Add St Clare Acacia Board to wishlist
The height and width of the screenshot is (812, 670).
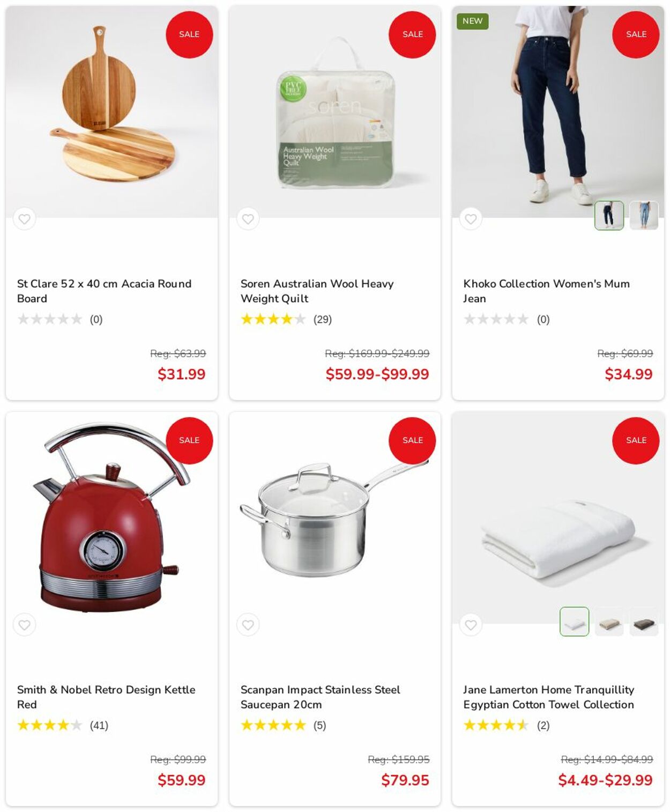pos(24,219)
